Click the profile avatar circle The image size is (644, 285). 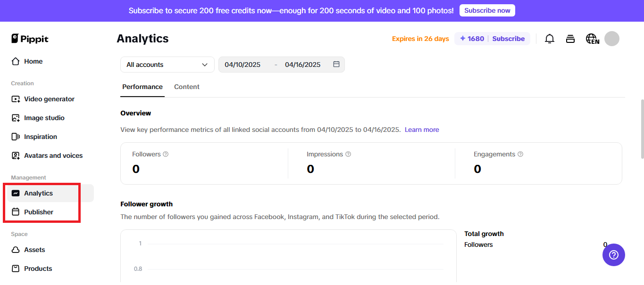tap(611, 39)
